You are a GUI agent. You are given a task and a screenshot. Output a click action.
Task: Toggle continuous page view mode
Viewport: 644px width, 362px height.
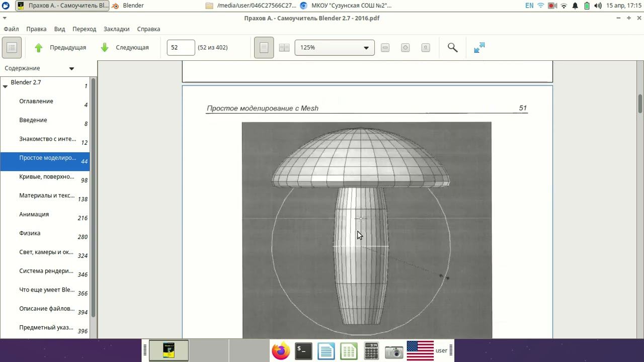click(x=264, y=48)
